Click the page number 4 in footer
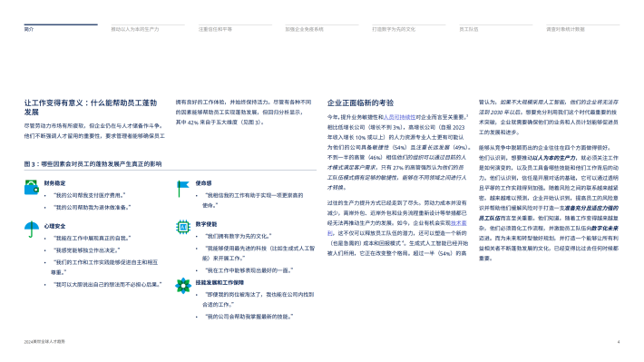Viewport: 644px width, 362px height. pos(618,342)
